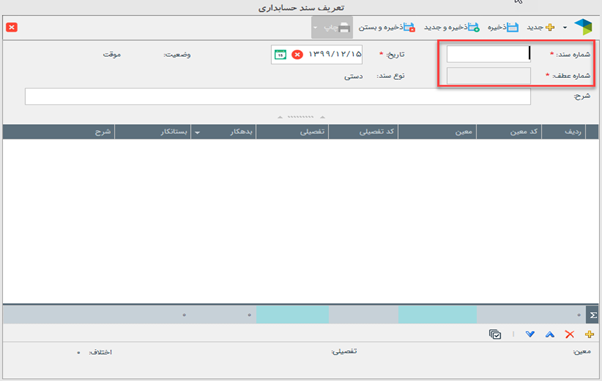Click the ردیف (row) column header

point(564,132)
